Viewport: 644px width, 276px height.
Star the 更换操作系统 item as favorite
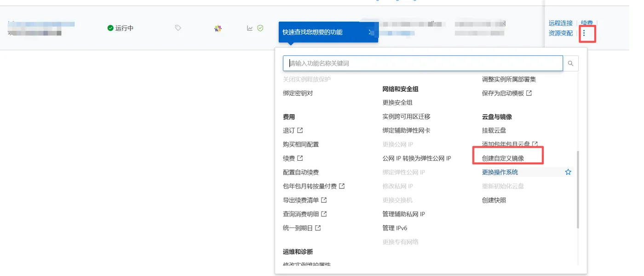coord(568,172)
